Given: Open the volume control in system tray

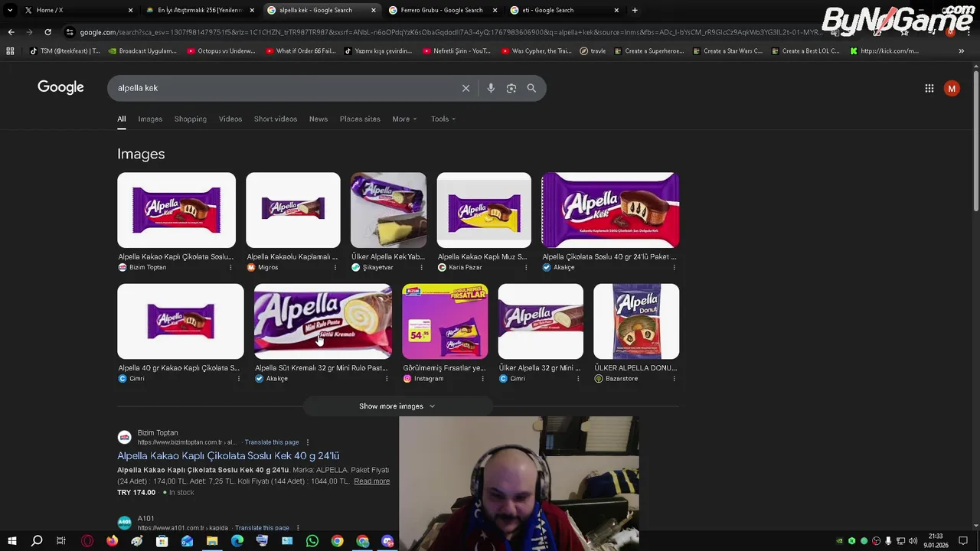Looking at the screenshot, I should tap(913, 541).
